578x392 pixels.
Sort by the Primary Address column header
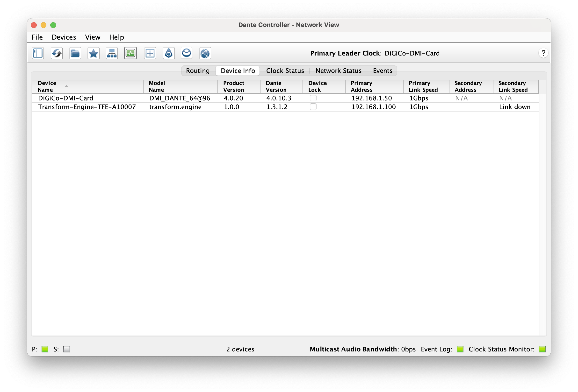[374, 86]
